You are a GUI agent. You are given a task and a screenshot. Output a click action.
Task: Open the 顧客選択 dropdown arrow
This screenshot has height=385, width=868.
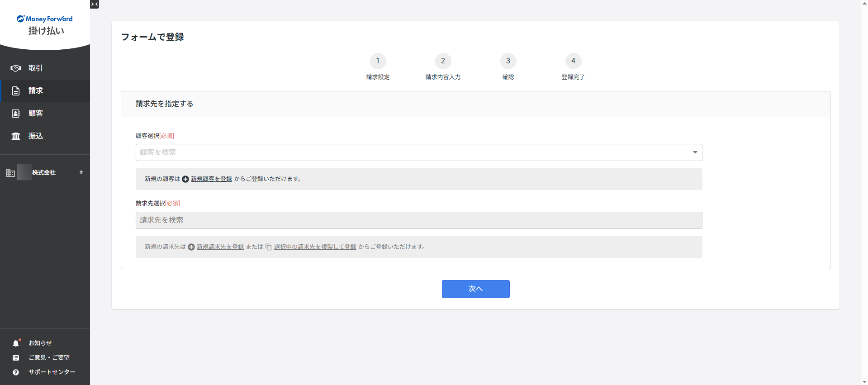tap(695, 152)
